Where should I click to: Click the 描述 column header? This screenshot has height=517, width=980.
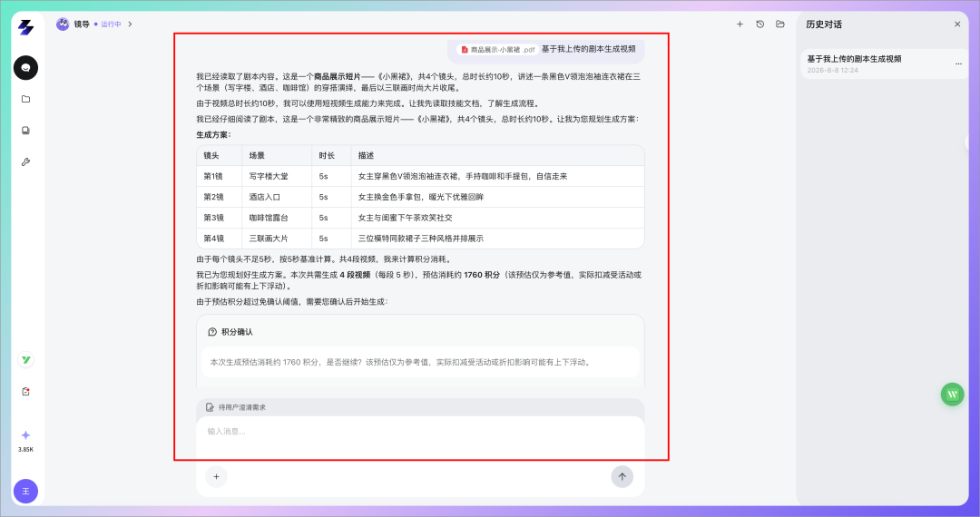[497, 155]
